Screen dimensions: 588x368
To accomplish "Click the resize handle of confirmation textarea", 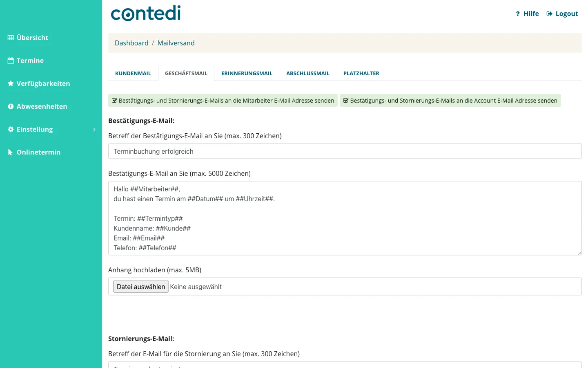I will pos(579,253).
